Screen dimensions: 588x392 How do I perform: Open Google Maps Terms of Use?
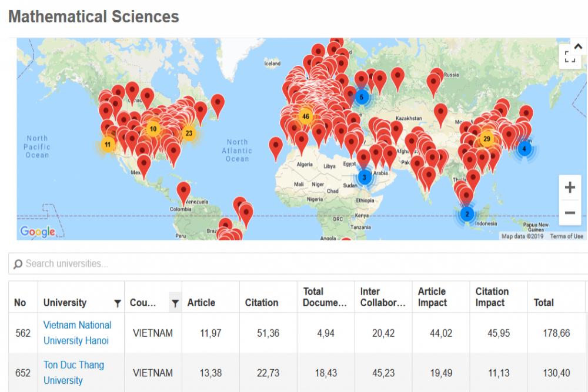(x=566, y=236)
